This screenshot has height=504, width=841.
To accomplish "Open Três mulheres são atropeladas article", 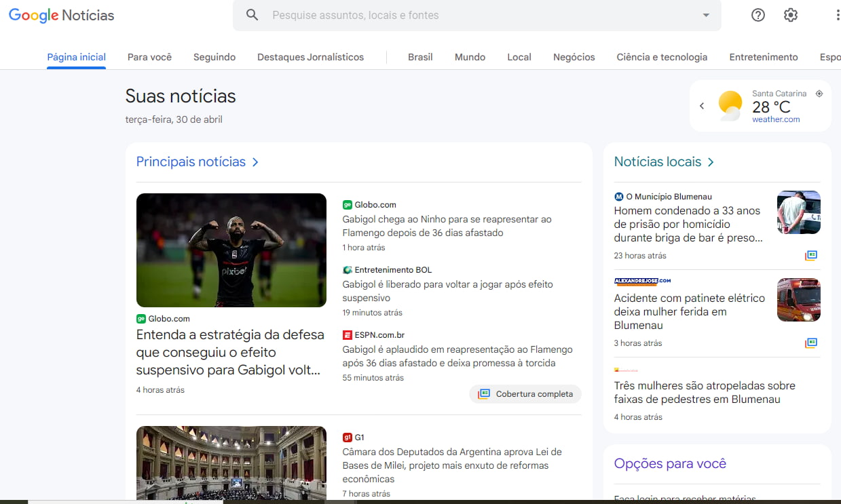I will [705, 393].
